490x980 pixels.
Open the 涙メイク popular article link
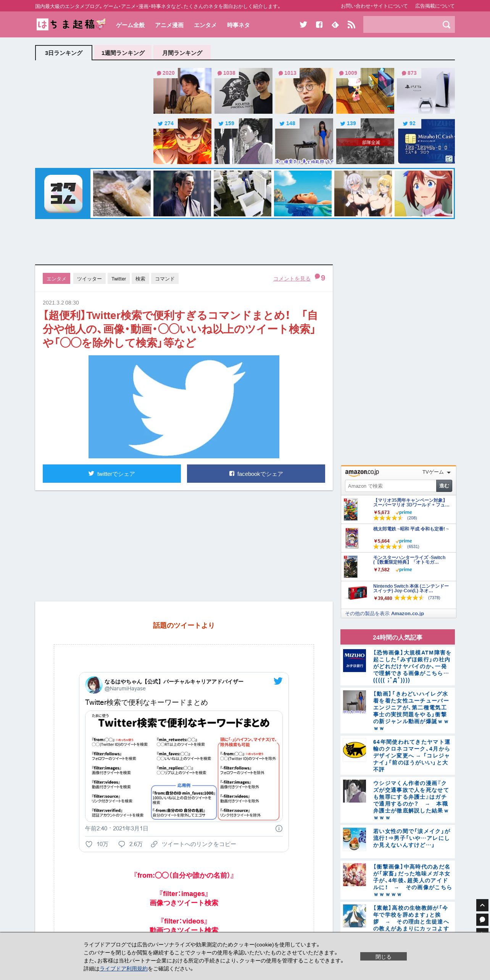[x=412, y=838]
